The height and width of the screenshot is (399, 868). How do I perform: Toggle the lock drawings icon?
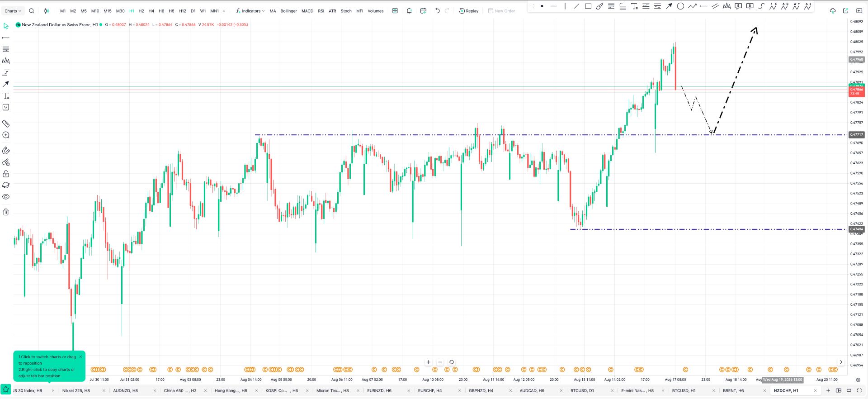(x=6, y=174)
